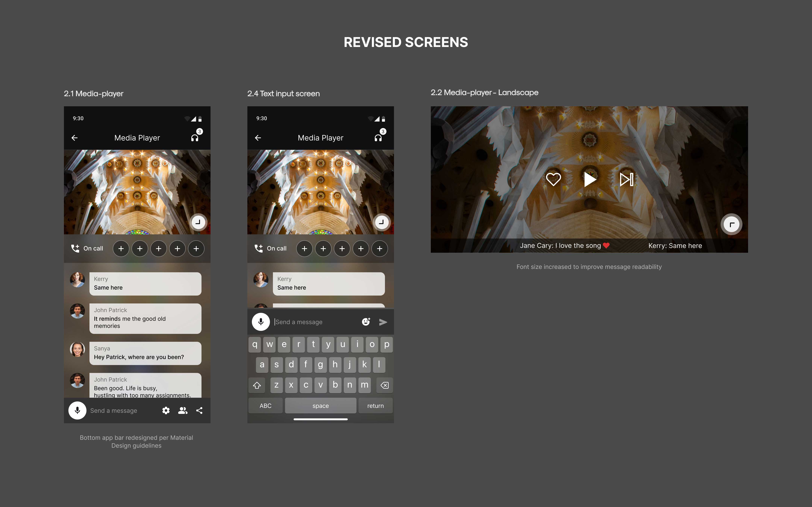Image resolution: width=812 pixels, height=507 pixels.
Task: Tap the microphone button in text input screen
Action: [261, 322]
